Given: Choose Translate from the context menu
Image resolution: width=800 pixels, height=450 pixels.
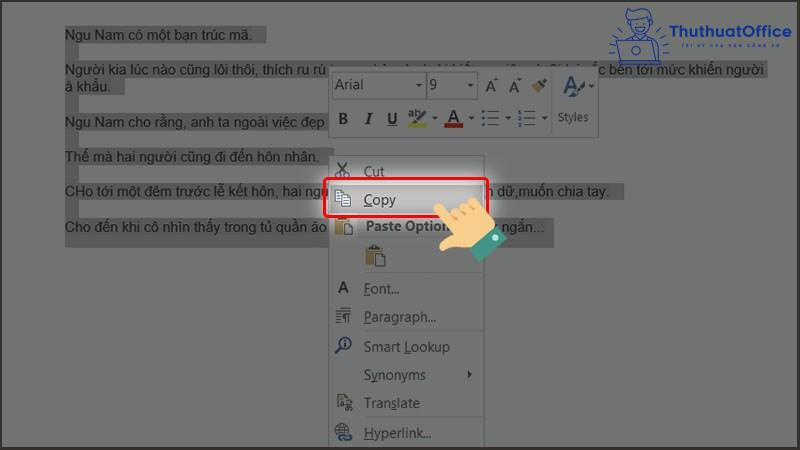Looking at the screenshot, I should [x=407, y=403].
